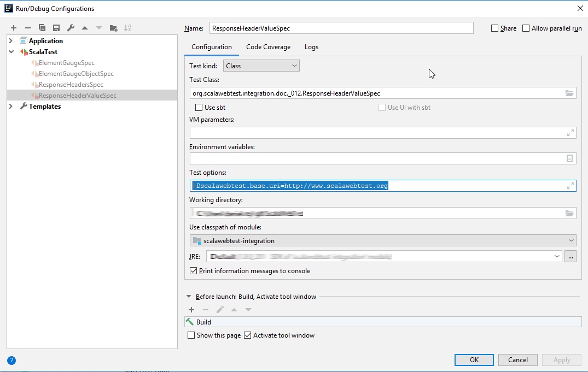Switch to the Code Coverage tab
The height and width of the screenshot is (372, 588).
(x=268, y=47)
